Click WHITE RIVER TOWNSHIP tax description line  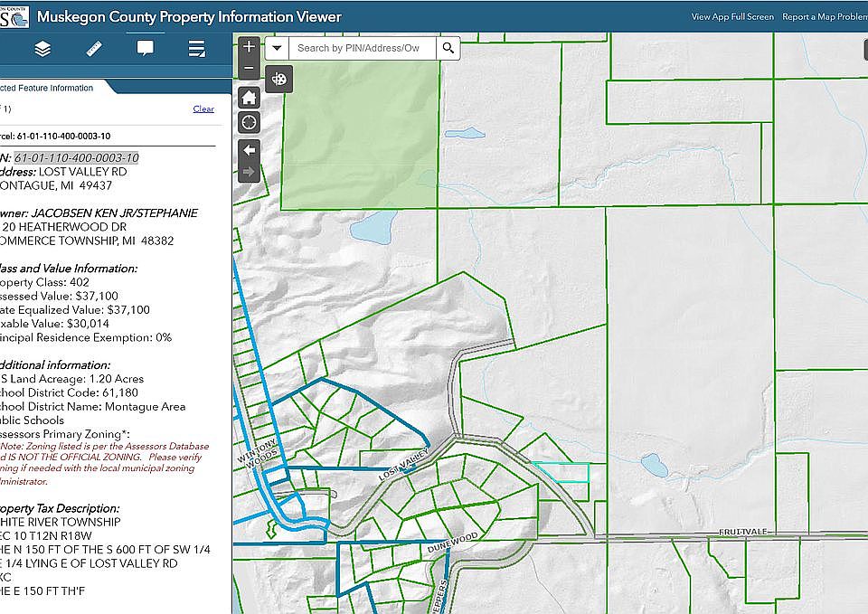60,522
